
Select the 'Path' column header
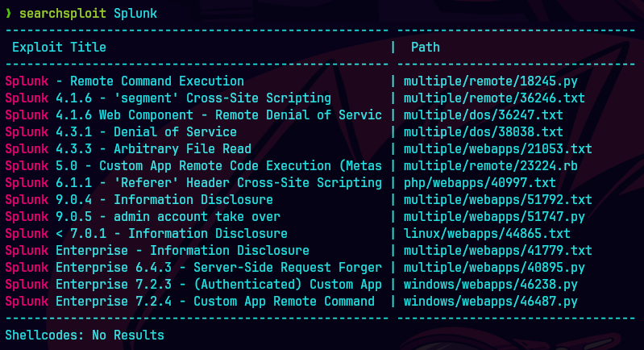pos(425,48)
